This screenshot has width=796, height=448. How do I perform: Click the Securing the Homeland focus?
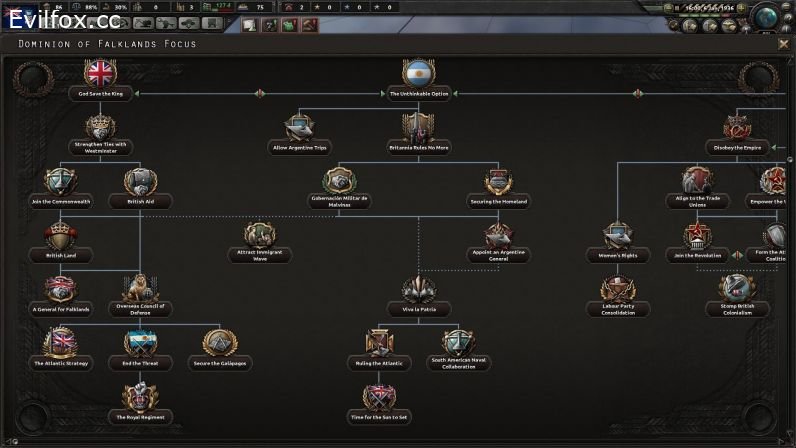[498, 183]
